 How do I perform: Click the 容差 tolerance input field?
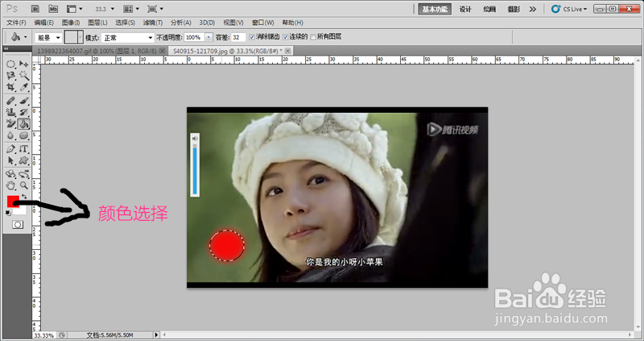tap(237, 37)
